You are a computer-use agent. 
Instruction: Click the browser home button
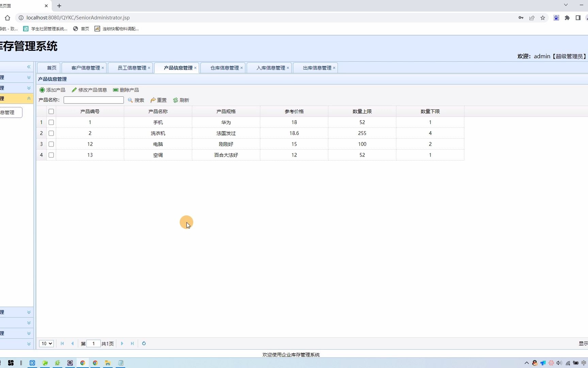pyautogui.click(x=7, y=18)
